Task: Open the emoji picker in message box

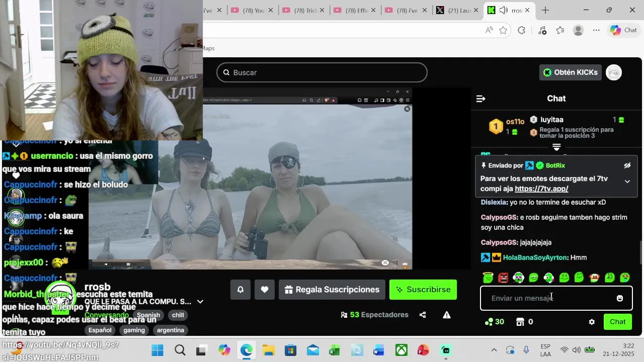Action: point(620,298)
